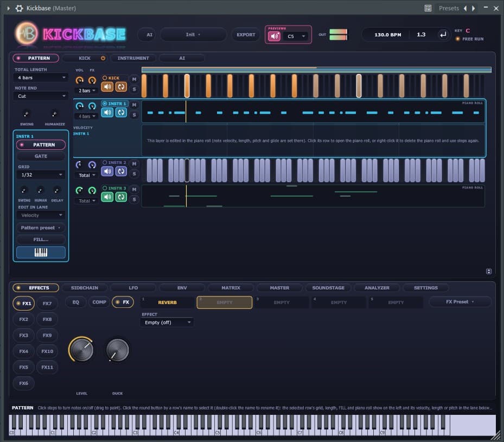This screenshot has height=442, width=504.
Task: Toggle the FREE RUN option
Action: (470, 39)
